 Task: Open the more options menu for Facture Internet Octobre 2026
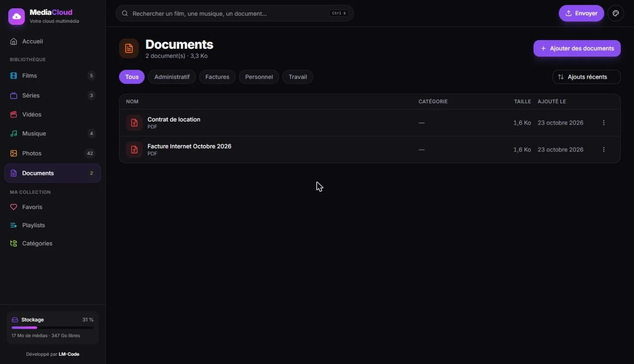pos(604,150)
